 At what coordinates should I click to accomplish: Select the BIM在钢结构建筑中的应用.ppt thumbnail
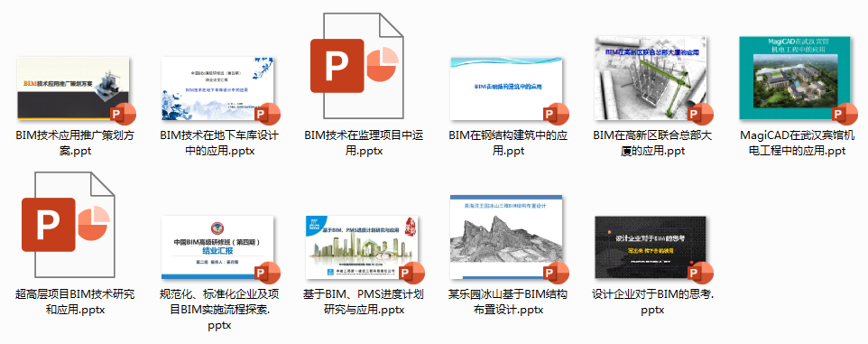507,88
